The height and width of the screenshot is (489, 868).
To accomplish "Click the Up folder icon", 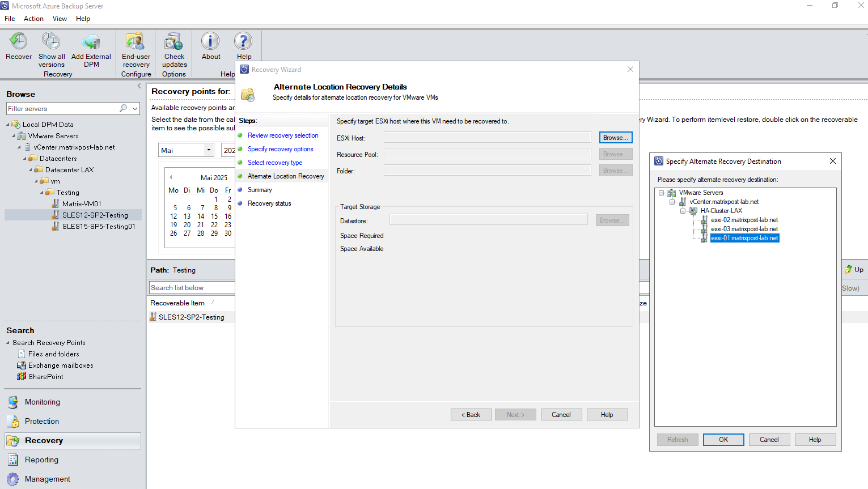I will (849, 270).
